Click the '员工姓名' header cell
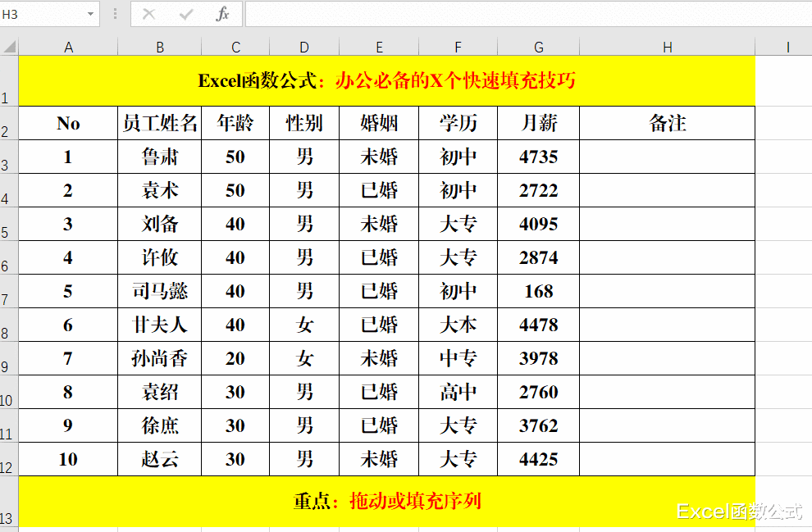This screenshot has height=532, width=812. click(x=159, y=123)
